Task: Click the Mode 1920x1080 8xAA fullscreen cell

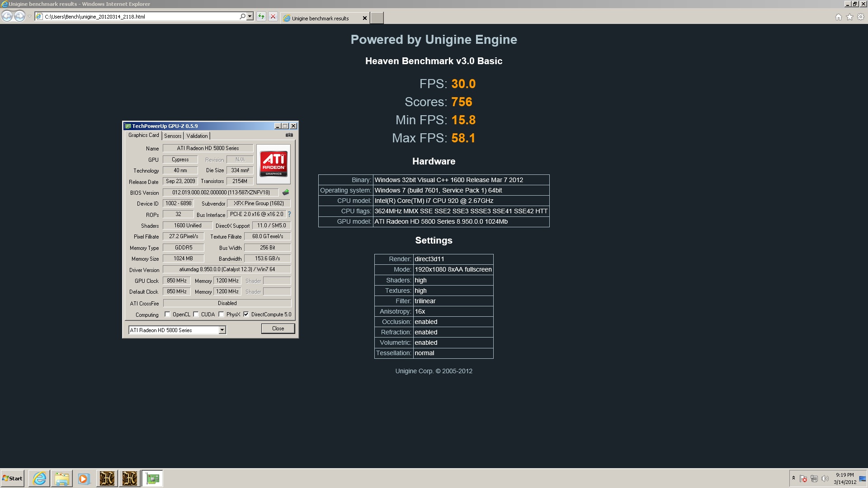Action: [x=453, y=269]
